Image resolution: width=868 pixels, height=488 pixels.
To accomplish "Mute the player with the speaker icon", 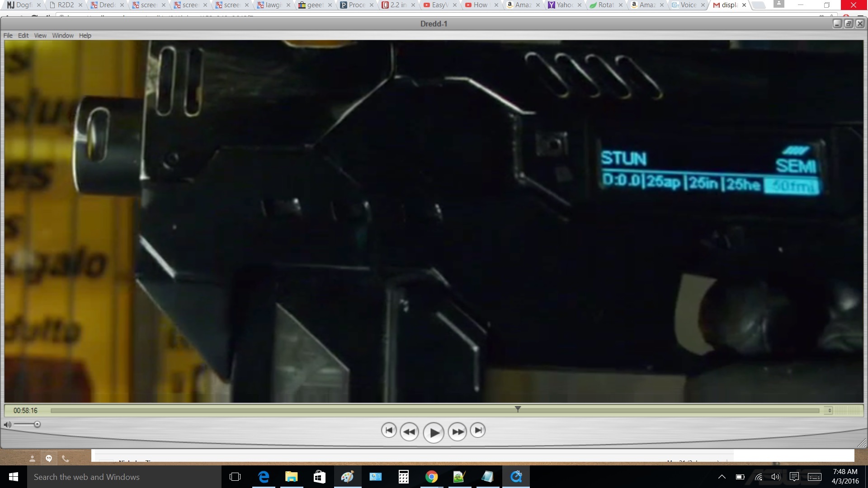I will (x=7, y=425).
